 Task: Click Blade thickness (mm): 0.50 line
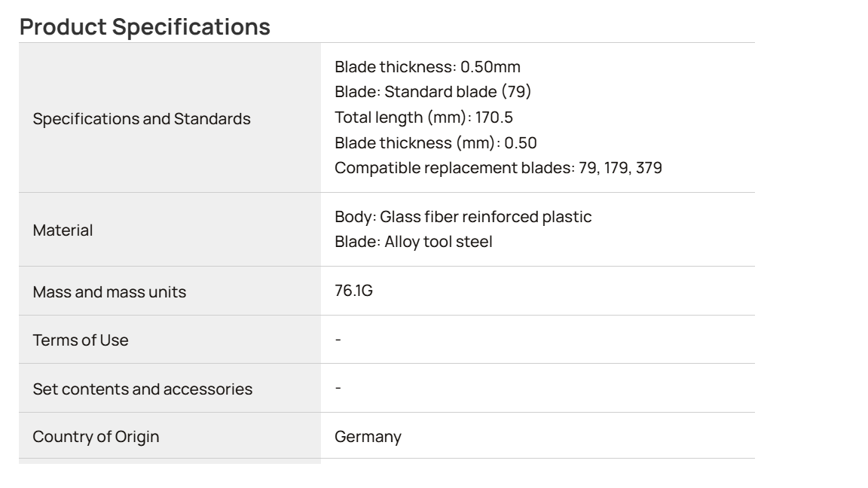click(435, 143)
